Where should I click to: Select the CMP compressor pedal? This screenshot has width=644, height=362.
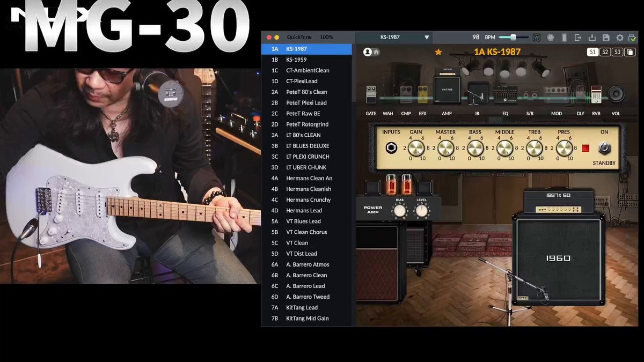(x=406, y=94)
